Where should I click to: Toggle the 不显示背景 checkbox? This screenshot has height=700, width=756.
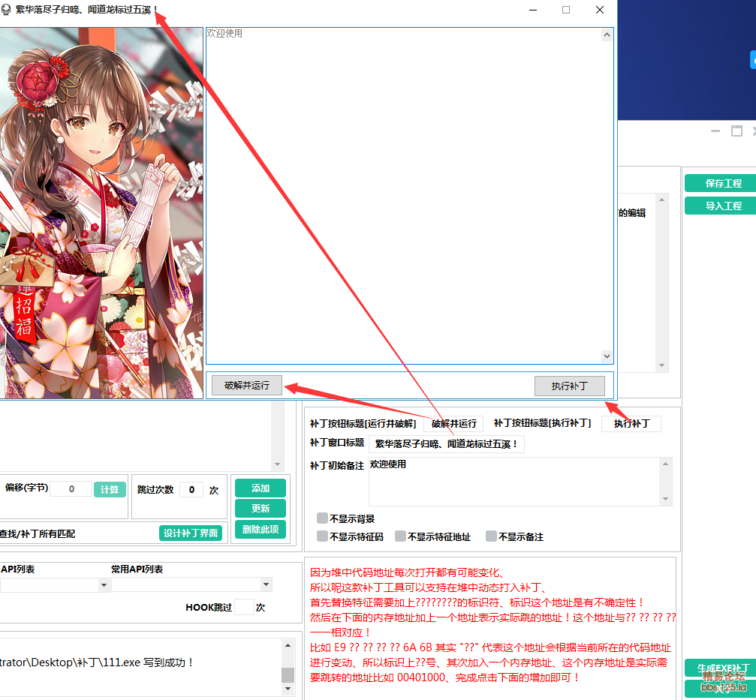coord(322,518)
